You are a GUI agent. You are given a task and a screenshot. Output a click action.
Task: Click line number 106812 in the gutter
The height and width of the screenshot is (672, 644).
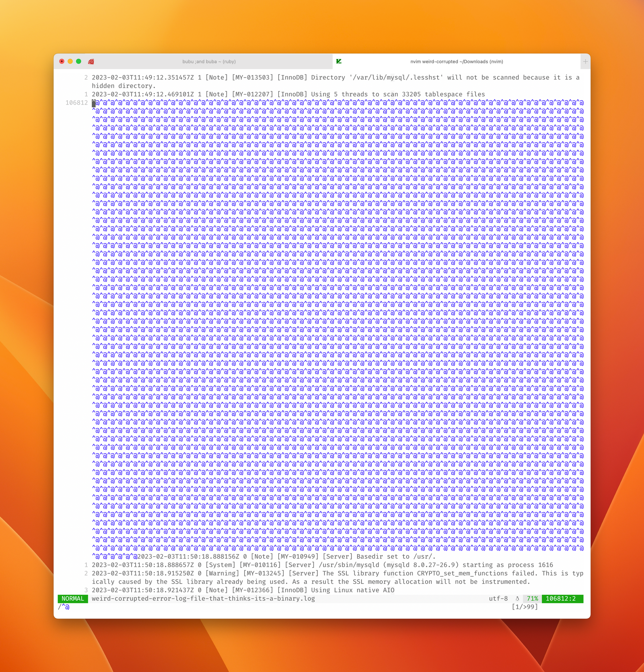[76, 103]
